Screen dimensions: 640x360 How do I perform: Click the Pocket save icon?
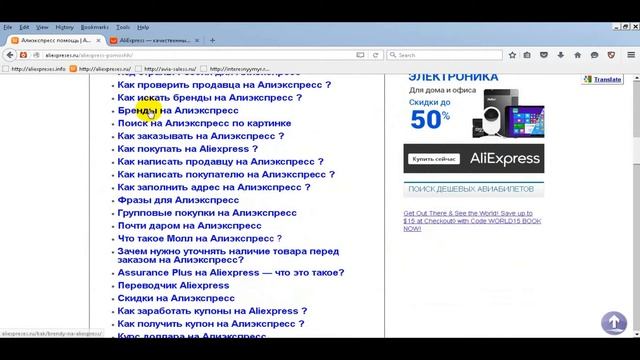tap(544, 55)
